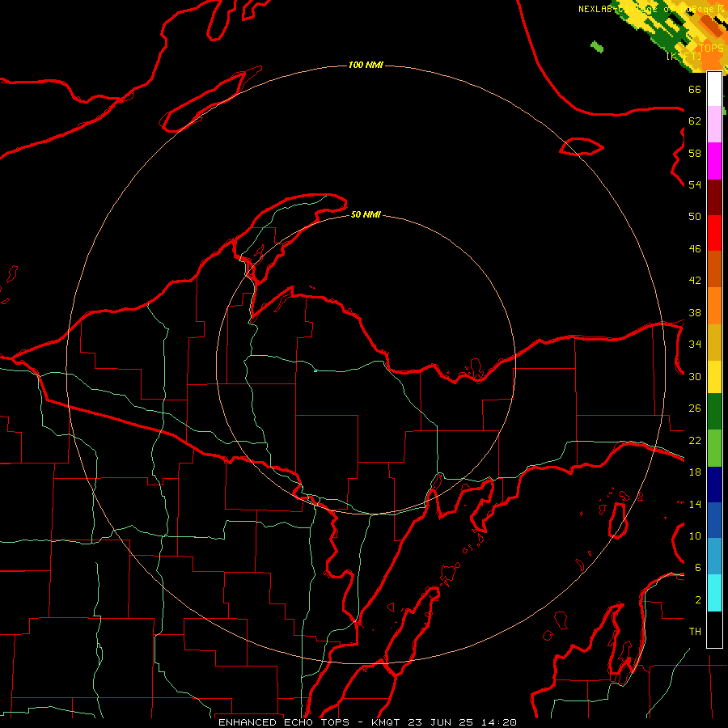Select the Enhanced Echo Tops KMQT caption
Screen dimensions: 728x728
tap(367, 722)
